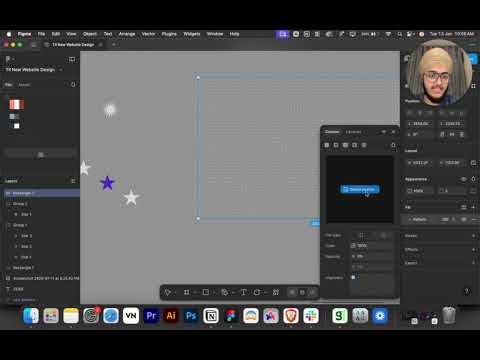Open the Arrange menu
This screenshot has height=360, width=480.
click(127, 34)
